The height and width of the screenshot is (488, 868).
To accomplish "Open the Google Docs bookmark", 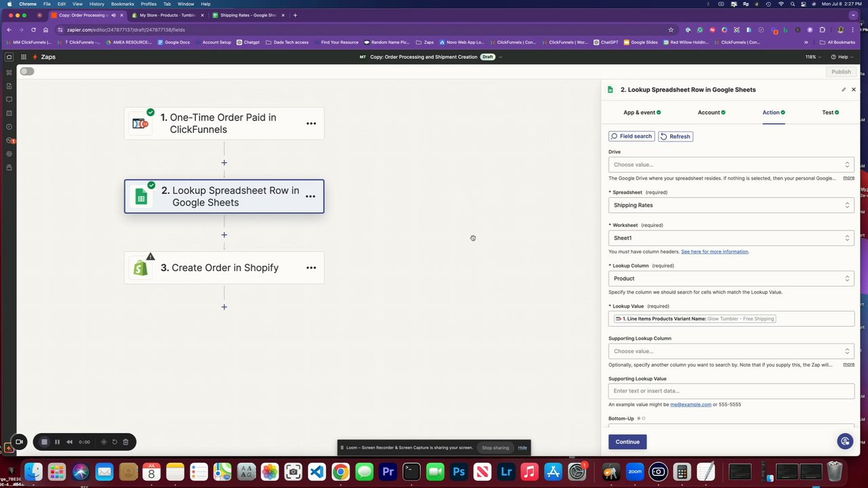I will 174,42.
